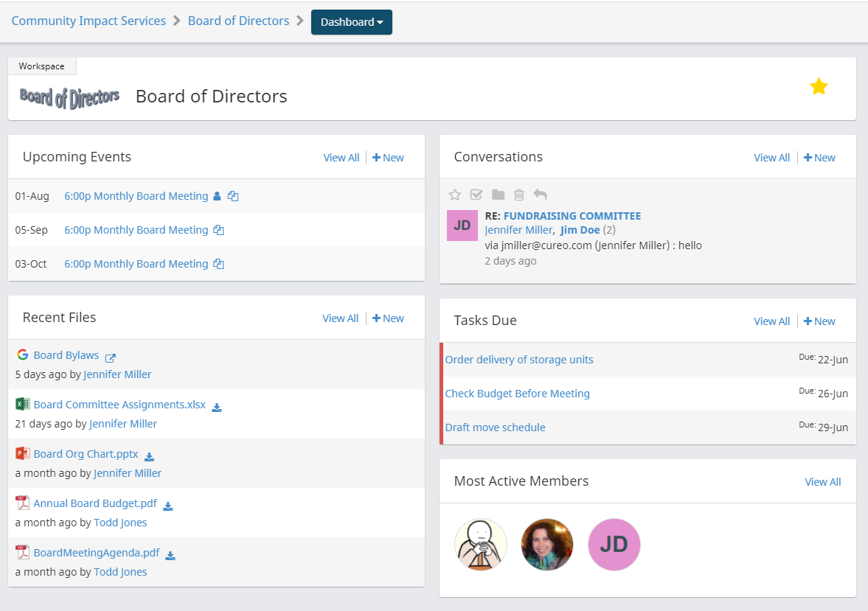The height and width of the screenshot is (611, 868).
Task: Open the Check Budget Before Meeting task
Action: [517, 394]
